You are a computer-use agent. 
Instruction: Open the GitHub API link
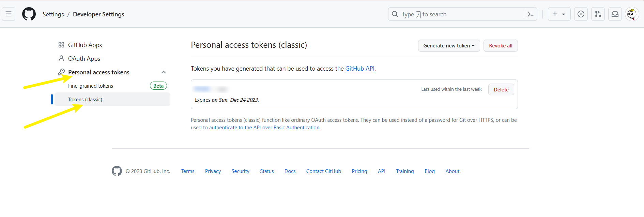pyautogui.click(x=360, y=69)
